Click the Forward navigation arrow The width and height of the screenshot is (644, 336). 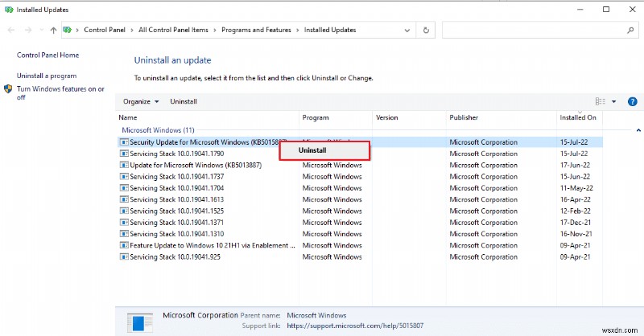pyautogui.click(x=28, y=30)
